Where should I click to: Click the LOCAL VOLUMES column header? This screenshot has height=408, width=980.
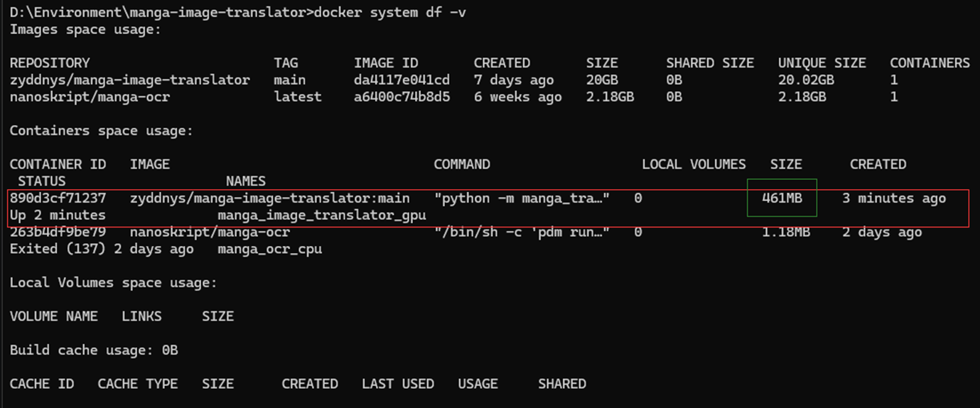point(694,164)
